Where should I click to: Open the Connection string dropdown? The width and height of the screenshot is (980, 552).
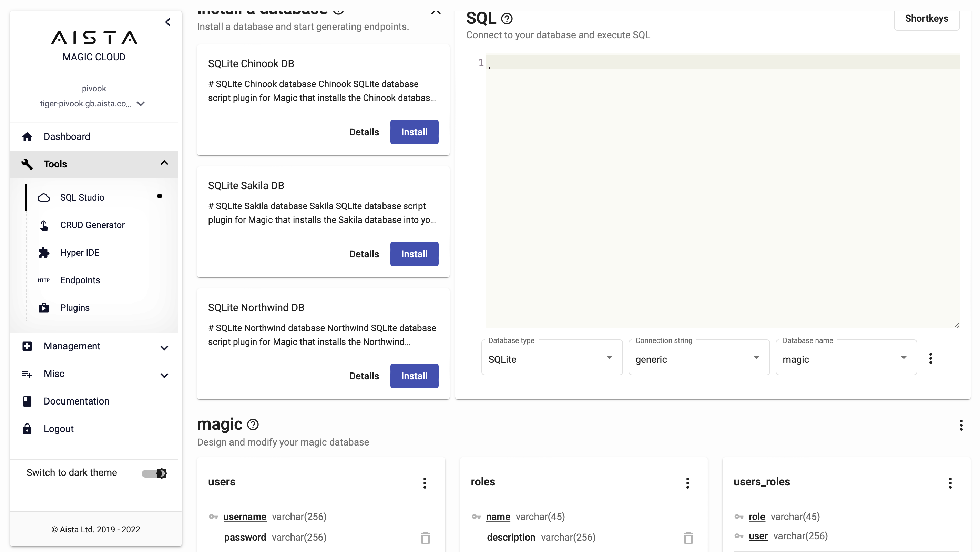[698, 358]
